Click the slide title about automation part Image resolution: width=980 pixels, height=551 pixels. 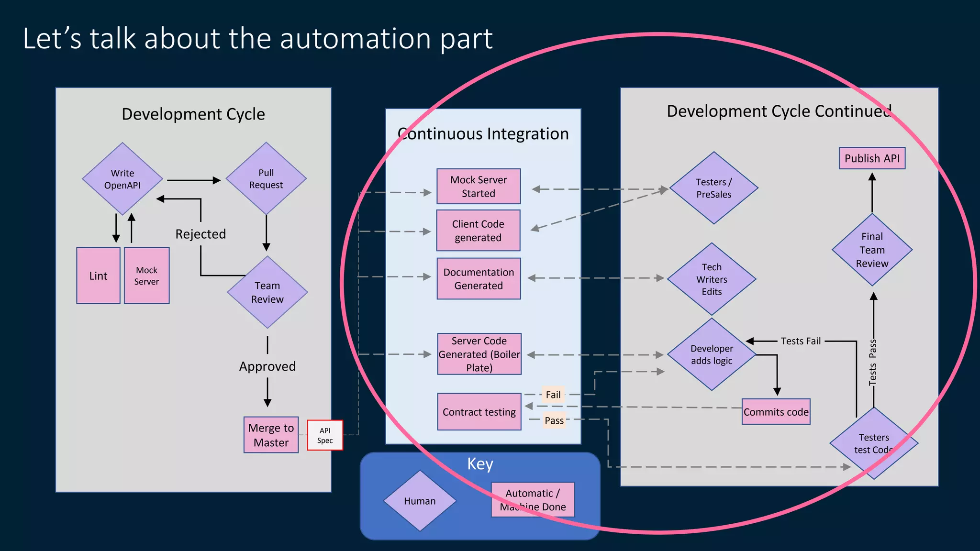257,38
